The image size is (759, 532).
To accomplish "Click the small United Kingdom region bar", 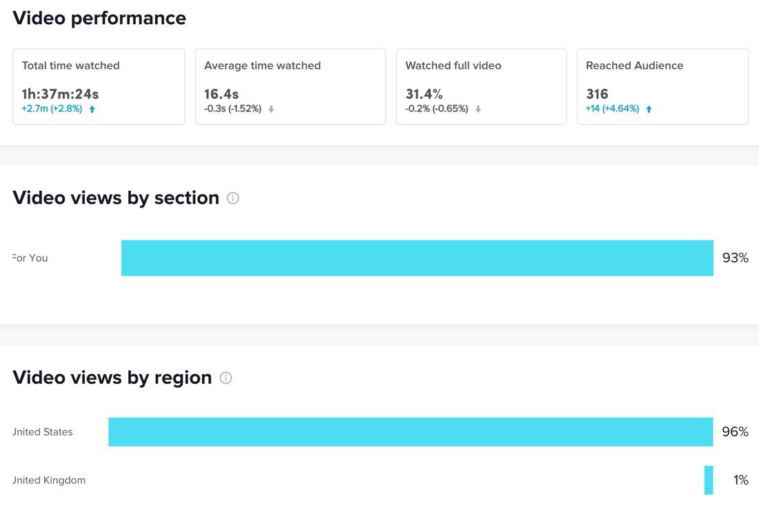I will point(709,480).
